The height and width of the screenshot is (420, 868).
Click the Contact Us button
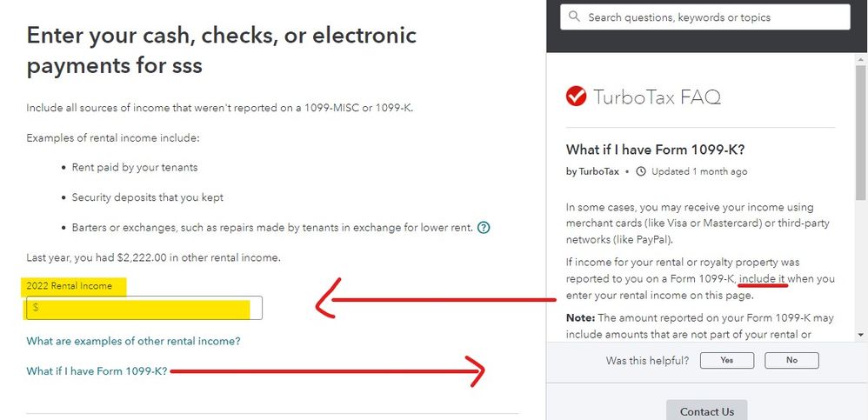coord(707,411)
